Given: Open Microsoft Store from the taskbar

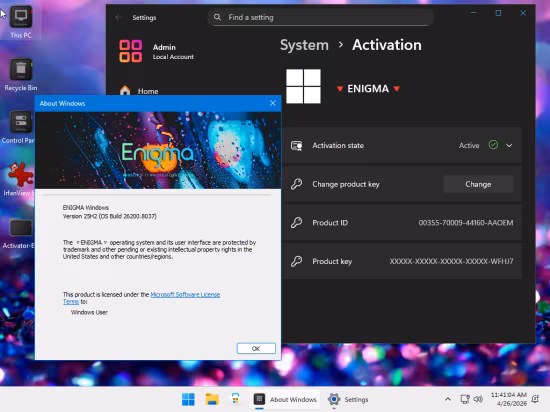Looking at the screenshot, I should [x=235, y=399].
